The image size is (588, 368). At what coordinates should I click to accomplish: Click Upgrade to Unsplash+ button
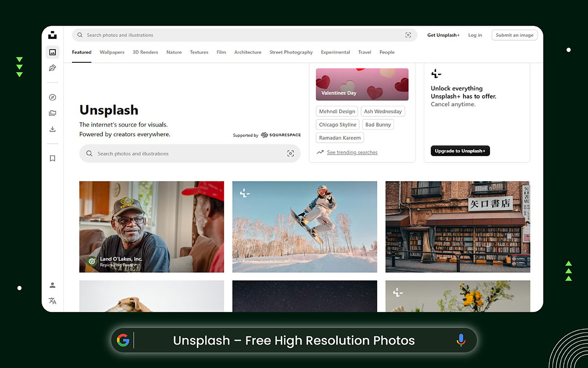460,151
